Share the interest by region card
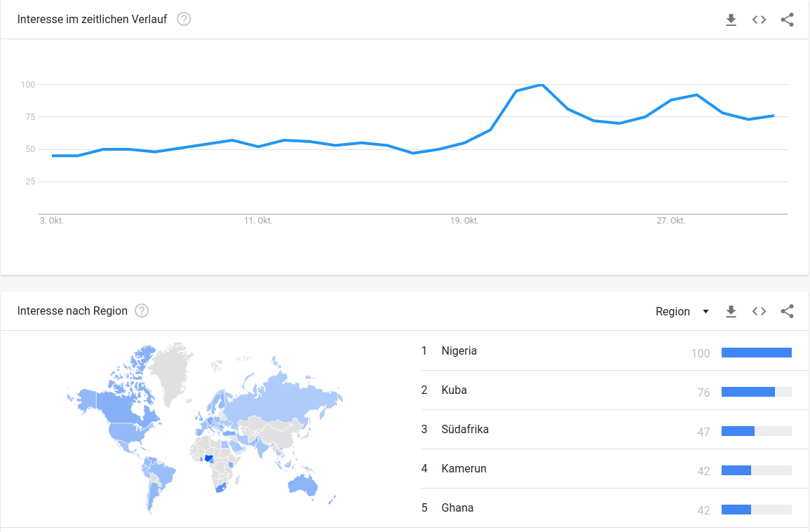The width and height of the screenshot is (810, 532). point(787,312)
